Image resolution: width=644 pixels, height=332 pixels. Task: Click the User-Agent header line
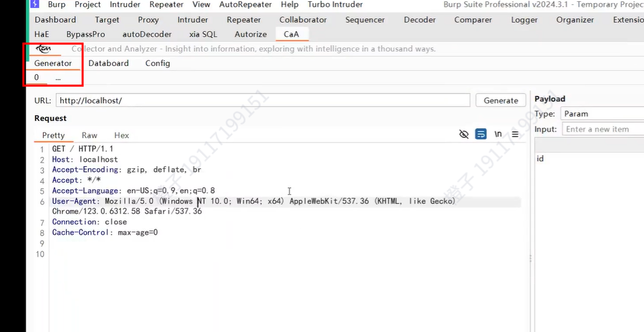coord(254,206)
